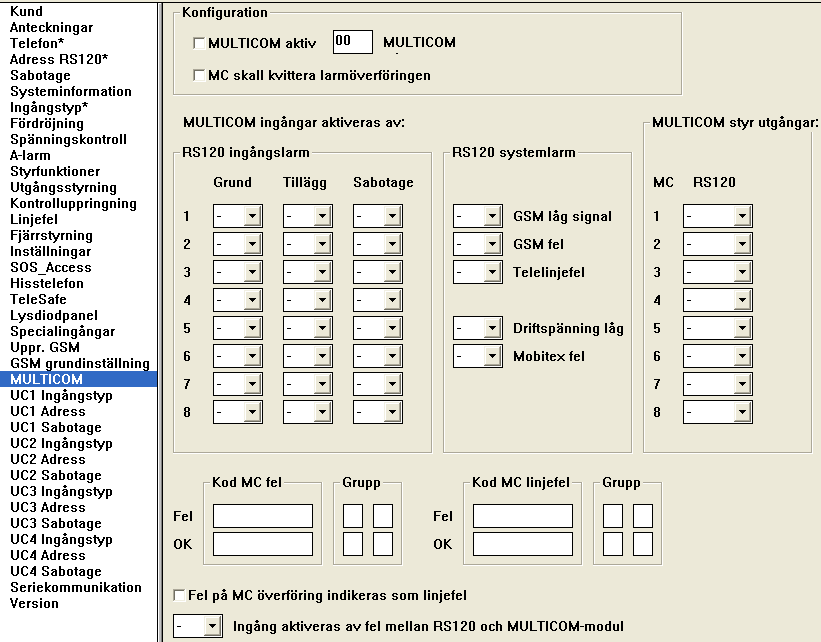
Task: Open Grund dropdown for input 8
Action: point(238,412)
